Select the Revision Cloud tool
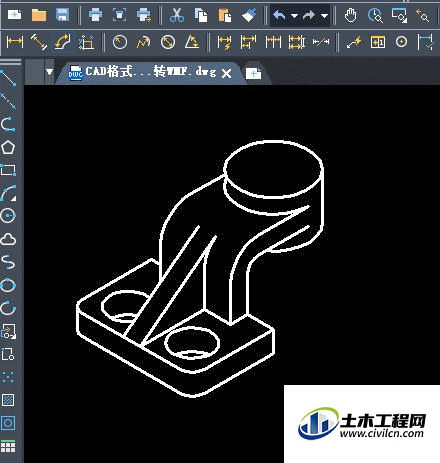Image resolution: width=440 pixels, height=463 pixels. (8, 239)
